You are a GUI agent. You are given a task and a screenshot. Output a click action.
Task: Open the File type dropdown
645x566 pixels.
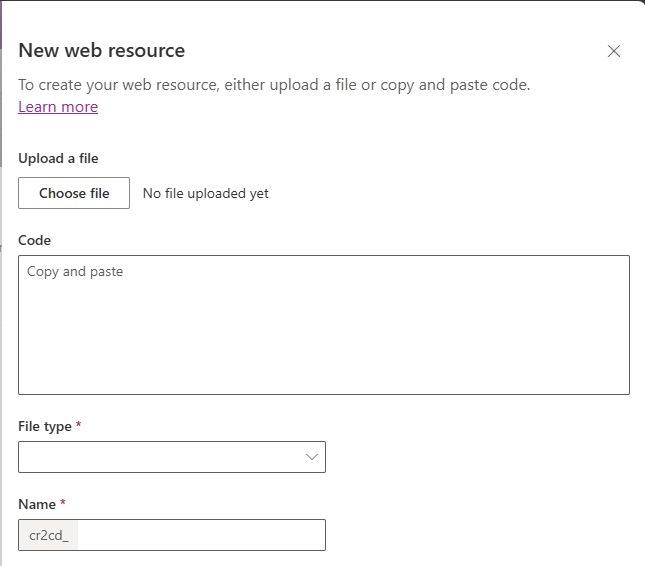point(172,457)
